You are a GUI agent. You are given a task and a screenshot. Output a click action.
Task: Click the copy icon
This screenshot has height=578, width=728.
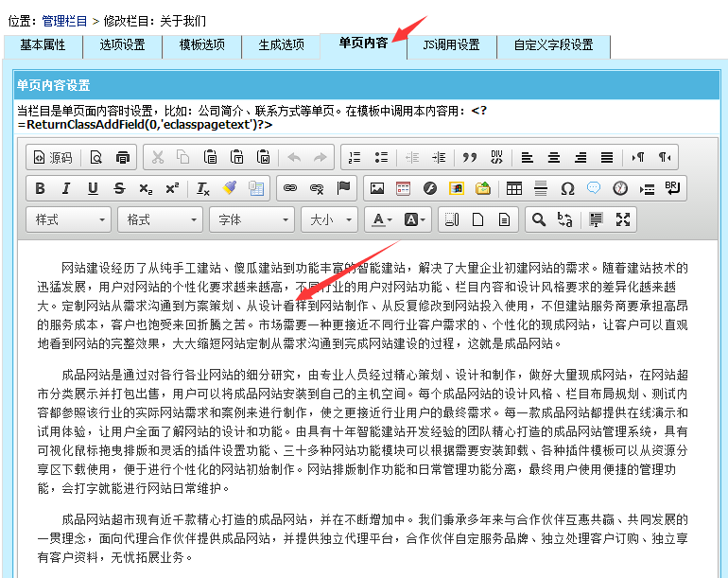tap(183, 158)
